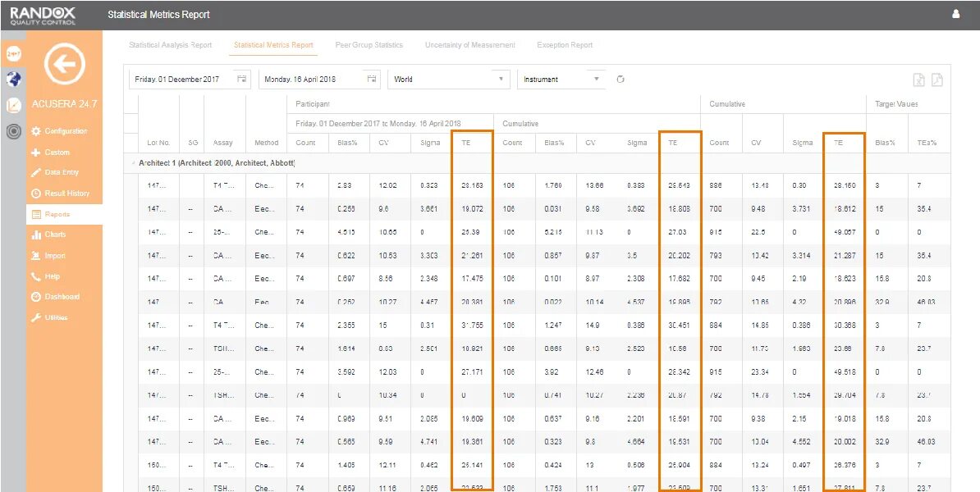
Task: Select the Statistical Metrics Report tab
Action: pyautogui.click(x=273, y=45)
